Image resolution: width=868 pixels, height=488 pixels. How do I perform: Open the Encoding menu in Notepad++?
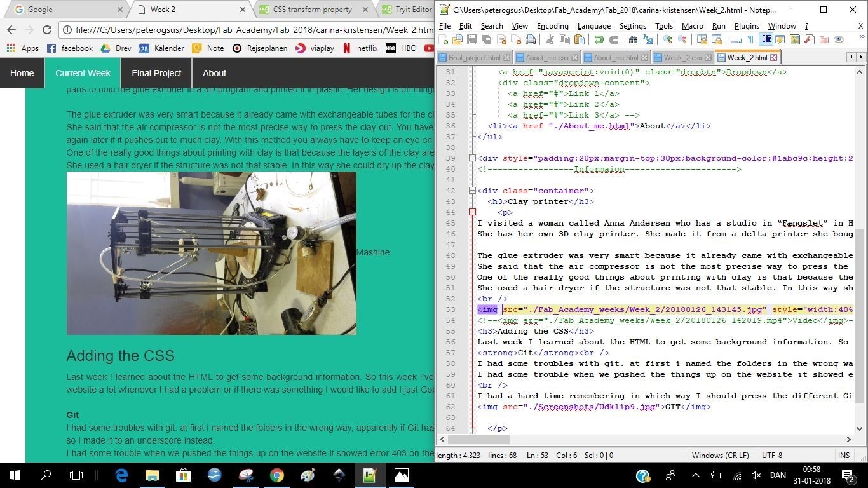(552, 26)
